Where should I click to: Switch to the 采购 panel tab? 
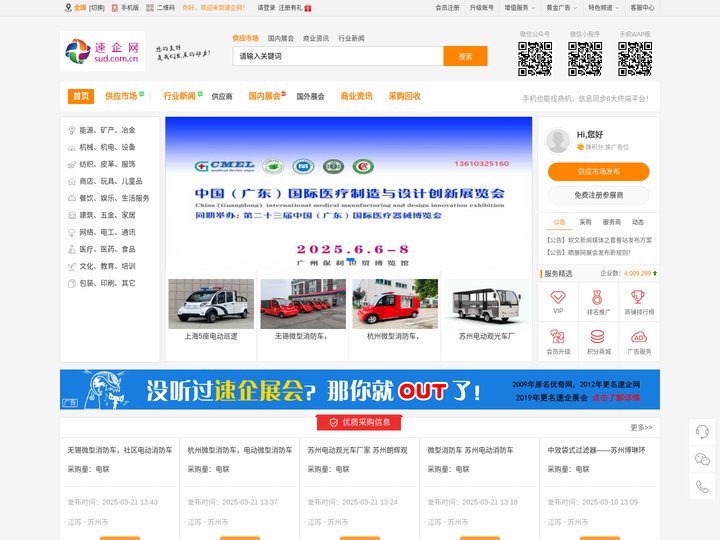tap(585, 222)
